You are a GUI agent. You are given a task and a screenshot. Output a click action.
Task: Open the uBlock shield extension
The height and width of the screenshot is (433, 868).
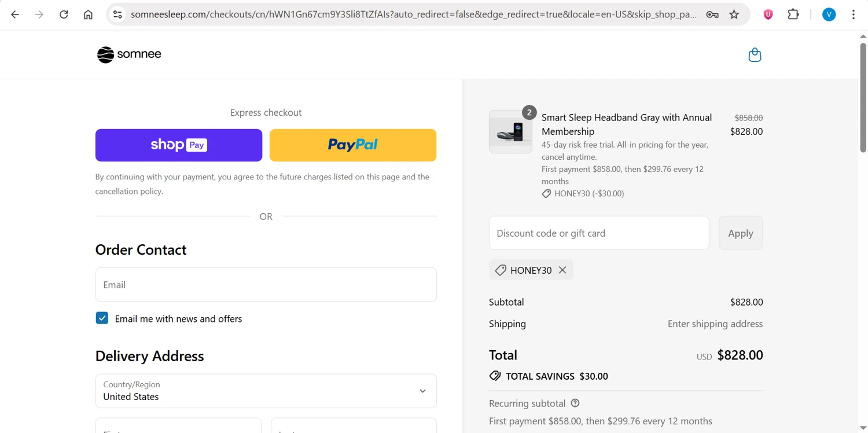point(768,14)
